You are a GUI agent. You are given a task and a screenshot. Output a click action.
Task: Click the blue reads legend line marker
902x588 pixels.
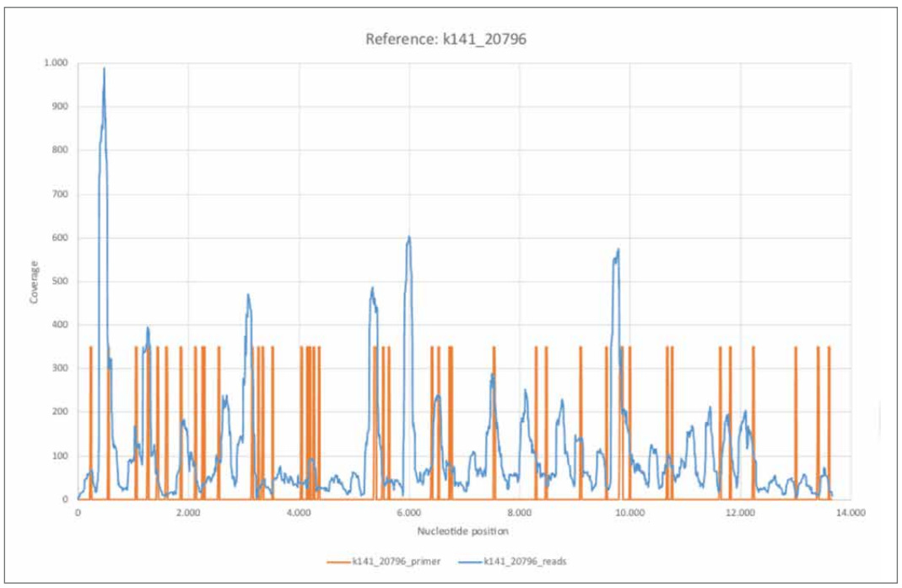coord(471,562)
